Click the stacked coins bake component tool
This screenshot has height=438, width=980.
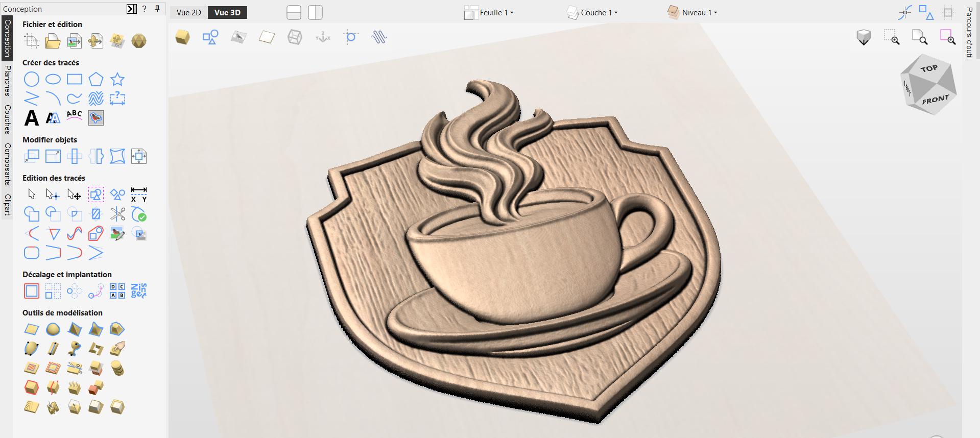(117, 368)
